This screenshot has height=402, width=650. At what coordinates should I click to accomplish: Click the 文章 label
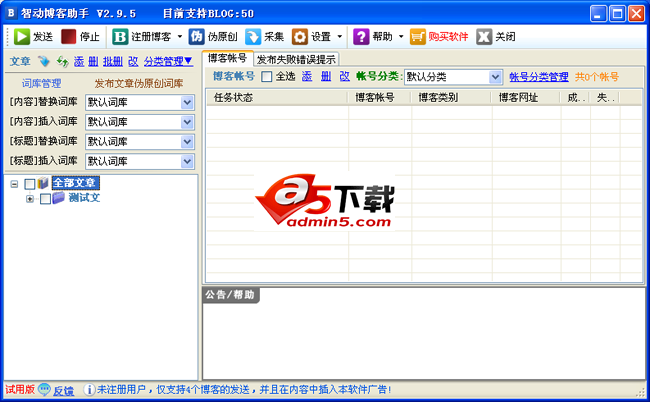(20, 61)
